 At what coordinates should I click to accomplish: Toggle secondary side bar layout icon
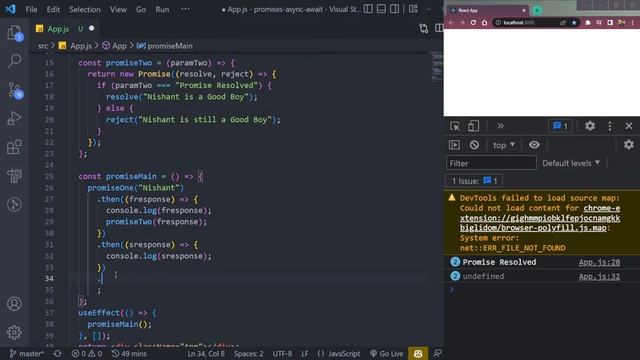394,9
